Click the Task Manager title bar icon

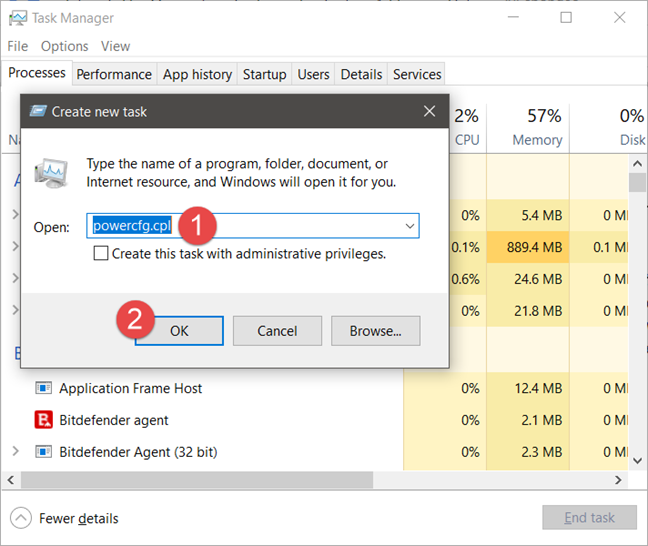pos(17,18)
